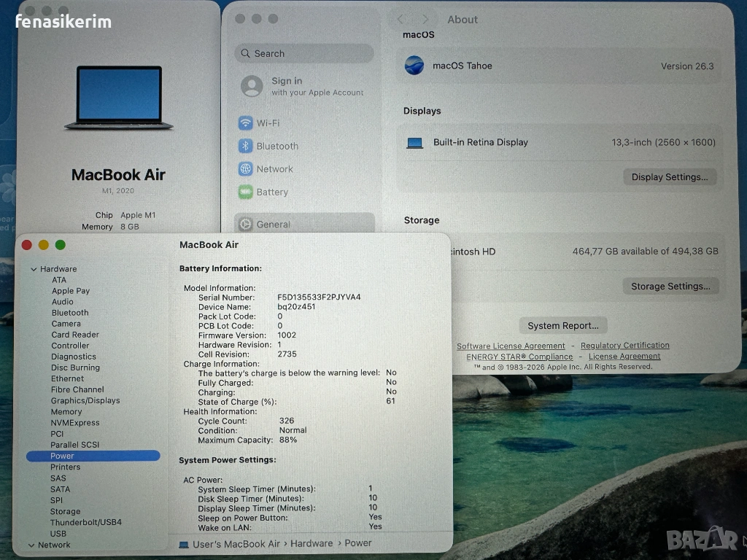This screenshot has height=560, width=747.
Task: Select SPI in Hardware list
Action: click(x=56, y=500)
